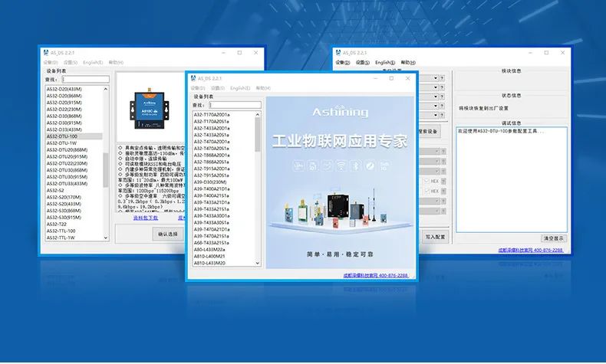Open the 帮助(H) menu in the right window
Screen dimensions: 606x364
pos(408,63)
